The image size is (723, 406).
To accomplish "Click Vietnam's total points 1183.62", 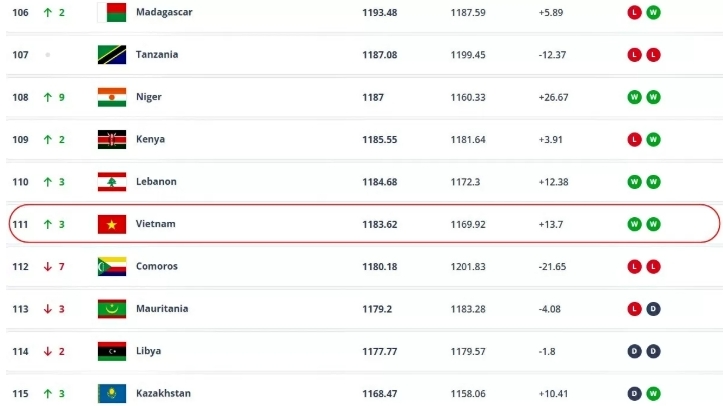I will coord(379,224).
